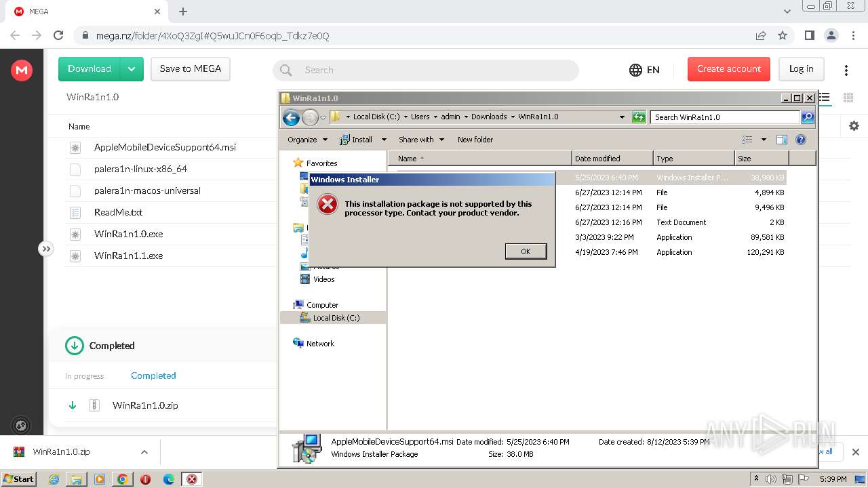Screen dimensions: 868x488
Task: Sort by Size column header
Action: (x=762, y=159)
